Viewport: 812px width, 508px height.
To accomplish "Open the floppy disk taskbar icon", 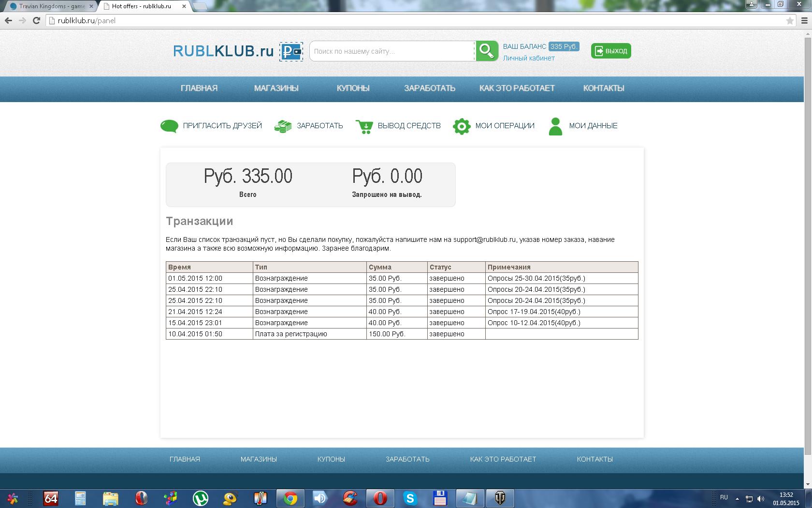I will pyautogui.click(x=440, y=498).
